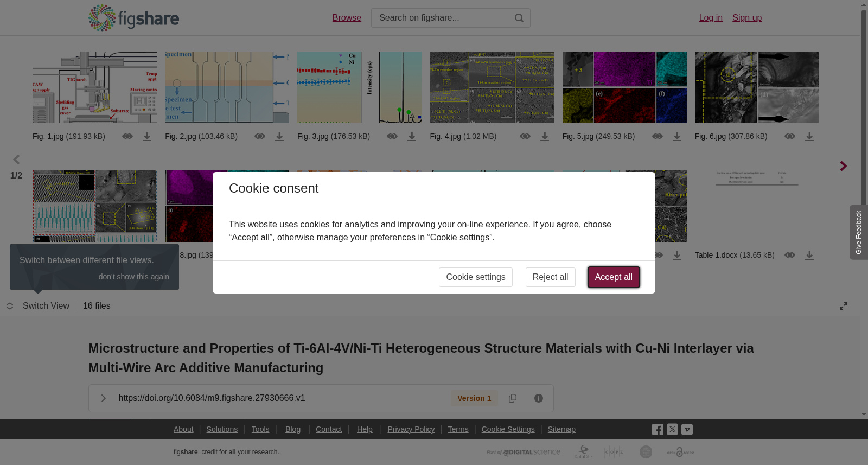Open figshare Facebook page icon
Screen dimensions: 868x465
point(658,430)
